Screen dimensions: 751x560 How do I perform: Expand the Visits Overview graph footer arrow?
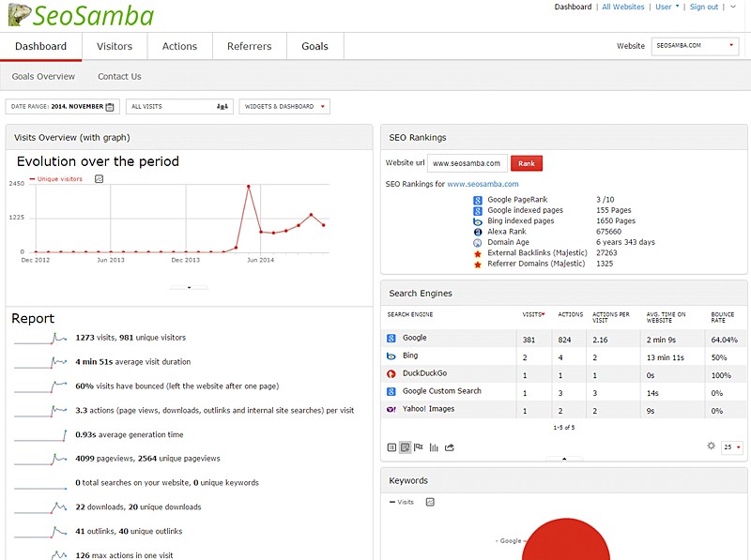[190, 288]
